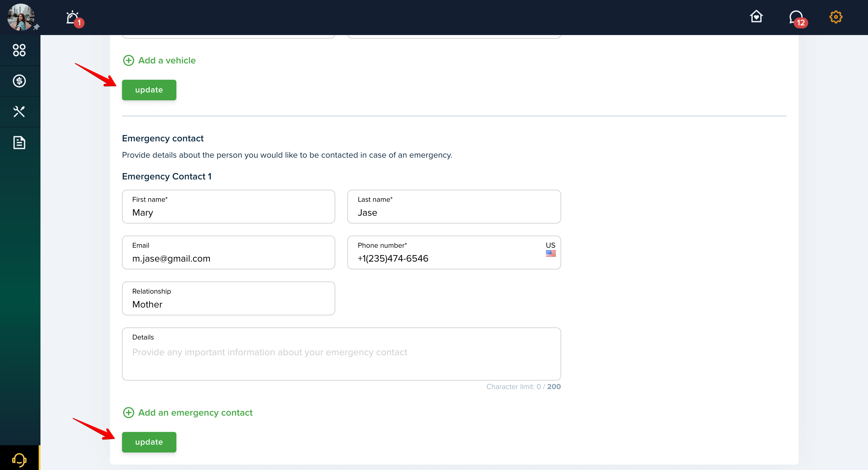This screenshot has width=868, height=470.
Task: Click the Emergency Contact 1 label
Action: (x=167, y=176)
